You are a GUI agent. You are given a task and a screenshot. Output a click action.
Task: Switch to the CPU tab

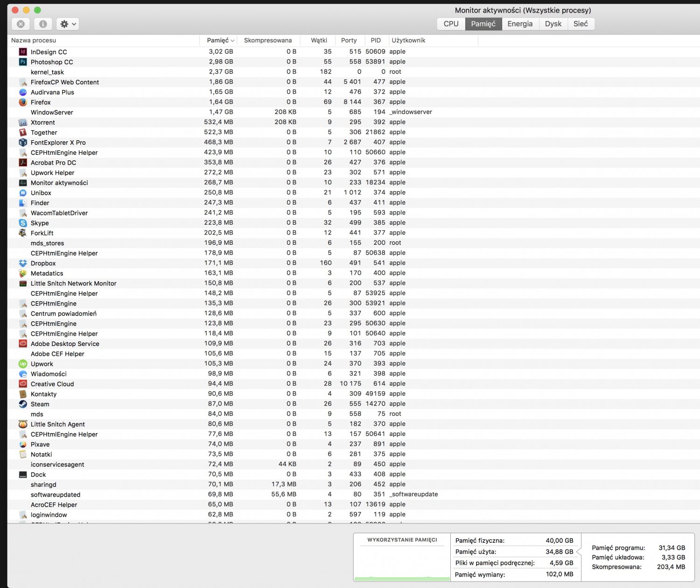click(x=451, y=24)
